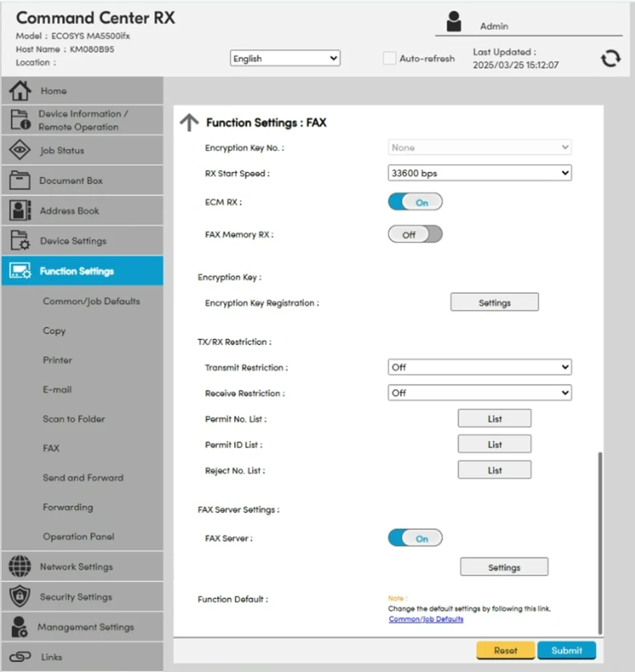Click the Address Book icon

[20, 211]
